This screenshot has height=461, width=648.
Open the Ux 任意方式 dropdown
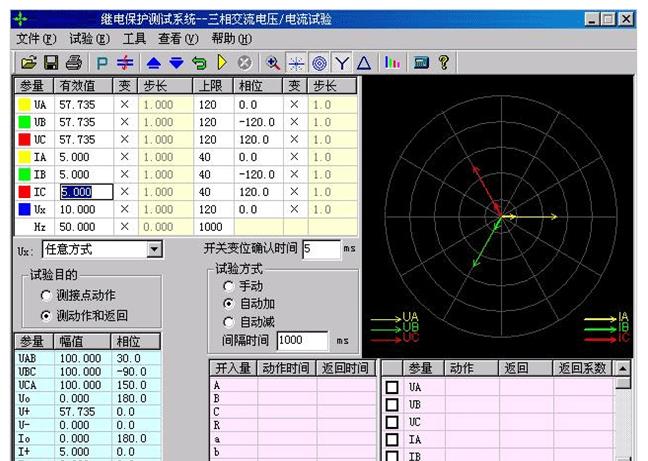(155, 250)
